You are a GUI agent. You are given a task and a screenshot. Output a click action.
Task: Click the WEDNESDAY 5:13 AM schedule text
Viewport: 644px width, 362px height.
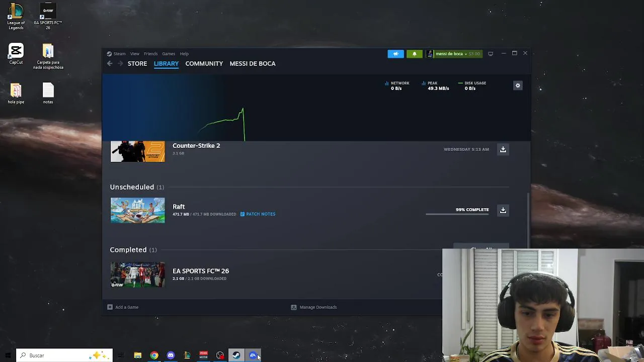coord(466,149)
